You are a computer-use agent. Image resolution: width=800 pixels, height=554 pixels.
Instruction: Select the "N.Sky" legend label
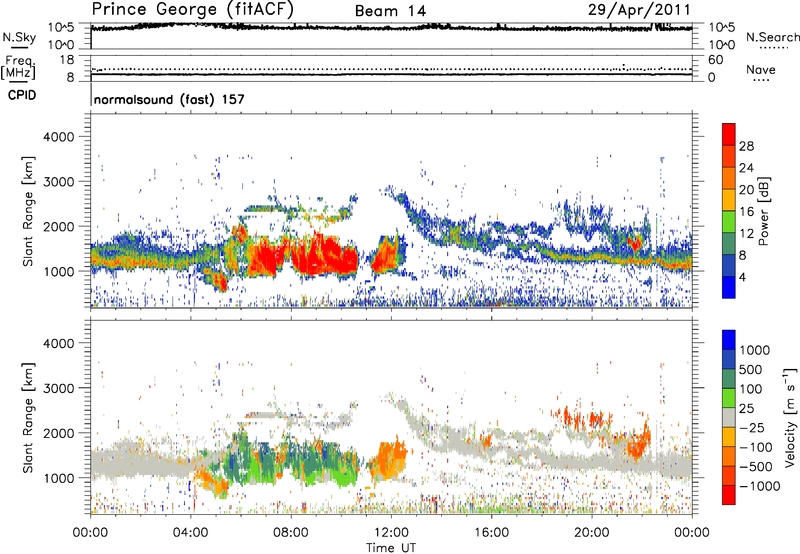tap(19, 37)
